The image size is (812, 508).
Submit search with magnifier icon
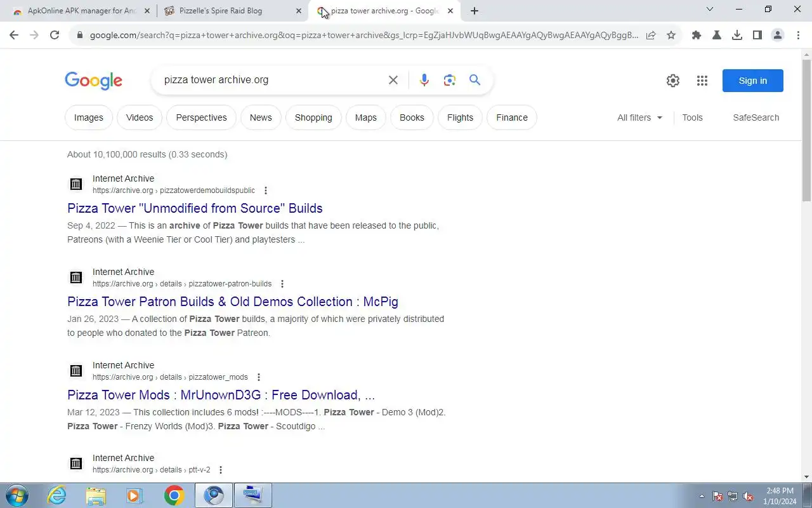point(475,80)
